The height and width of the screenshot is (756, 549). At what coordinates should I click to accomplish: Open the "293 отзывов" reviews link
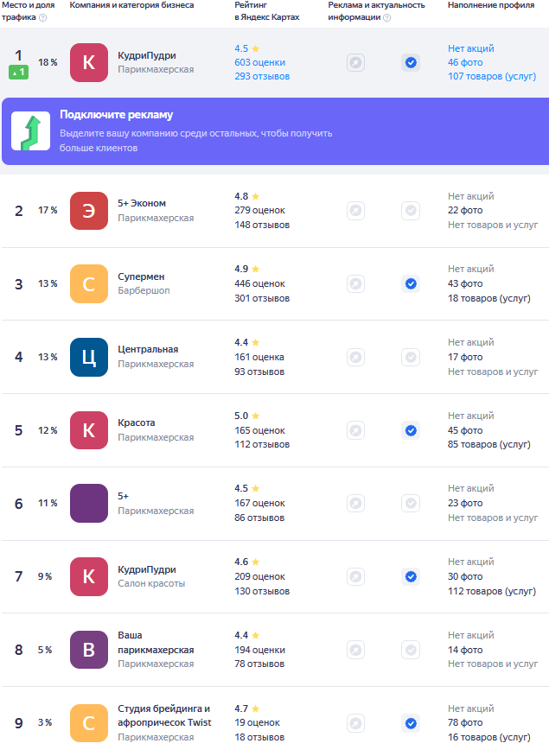pos(262,77)
